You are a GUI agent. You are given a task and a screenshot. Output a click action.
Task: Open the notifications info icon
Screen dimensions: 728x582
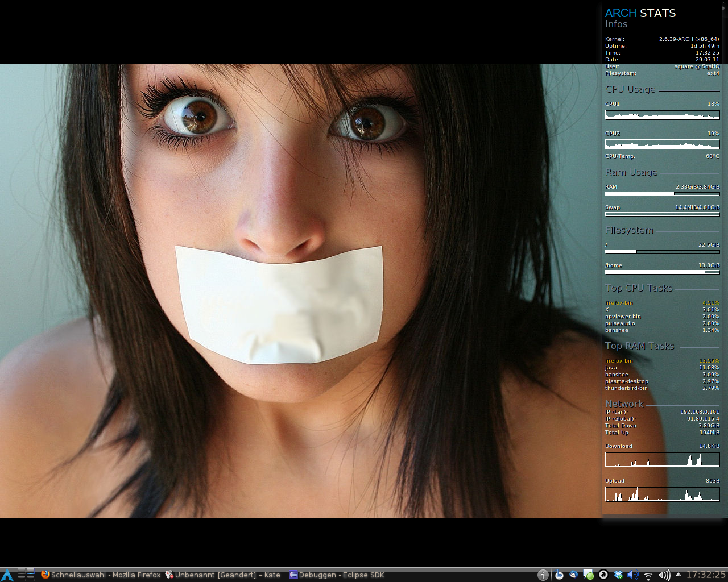(x=543, y=575)
